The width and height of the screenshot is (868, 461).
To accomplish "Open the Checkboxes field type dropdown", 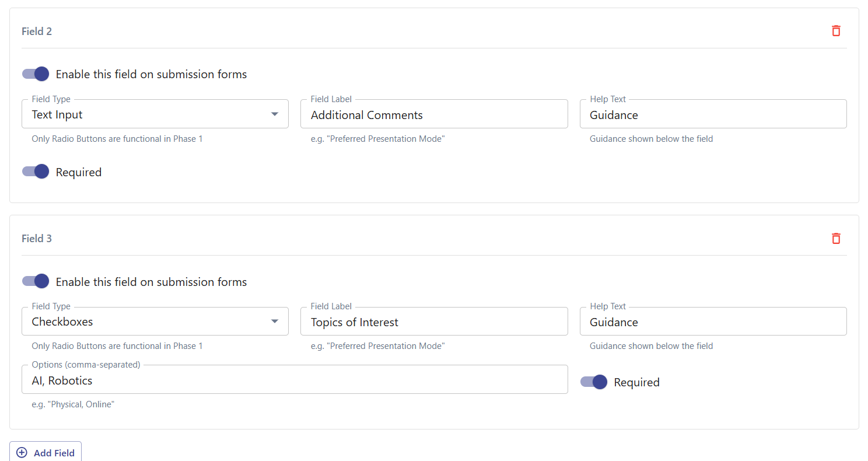I will click(x=155, y=322).
